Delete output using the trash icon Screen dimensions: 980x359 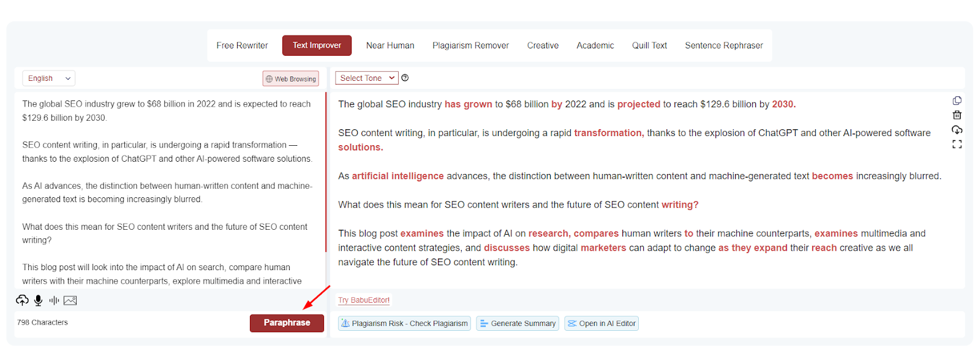pyautogui.click(x=957, y=115)
